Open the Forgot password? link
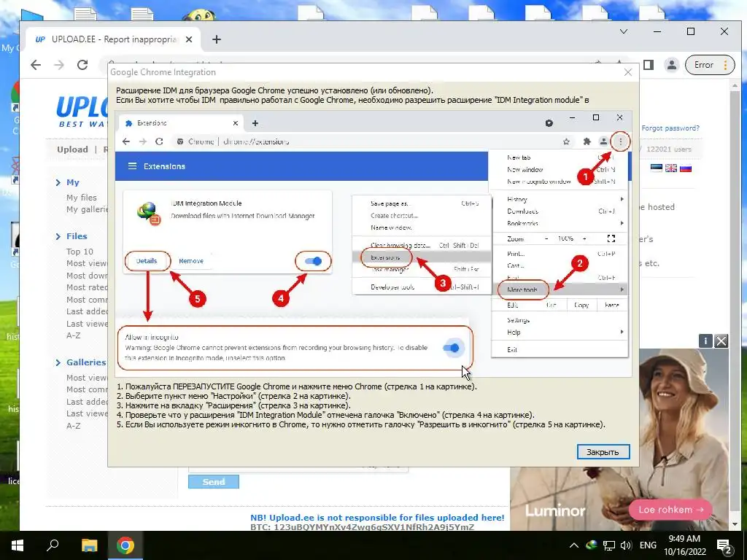The height and width of the screenshot is (560, 747). pos(670,128)
